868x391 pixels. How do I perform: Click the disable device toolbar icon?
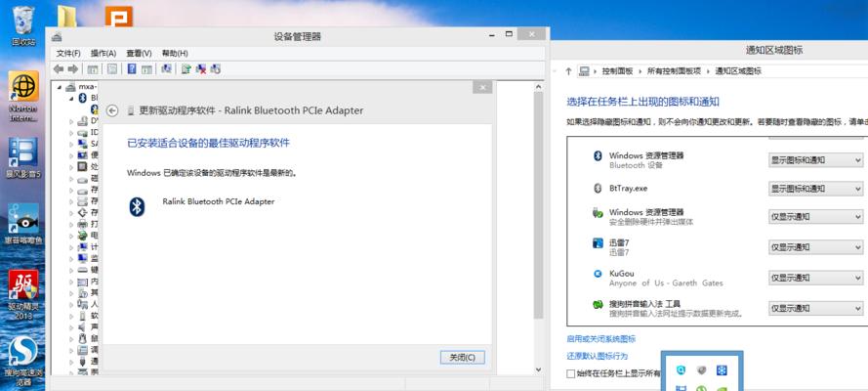click(x=216, y=68)
